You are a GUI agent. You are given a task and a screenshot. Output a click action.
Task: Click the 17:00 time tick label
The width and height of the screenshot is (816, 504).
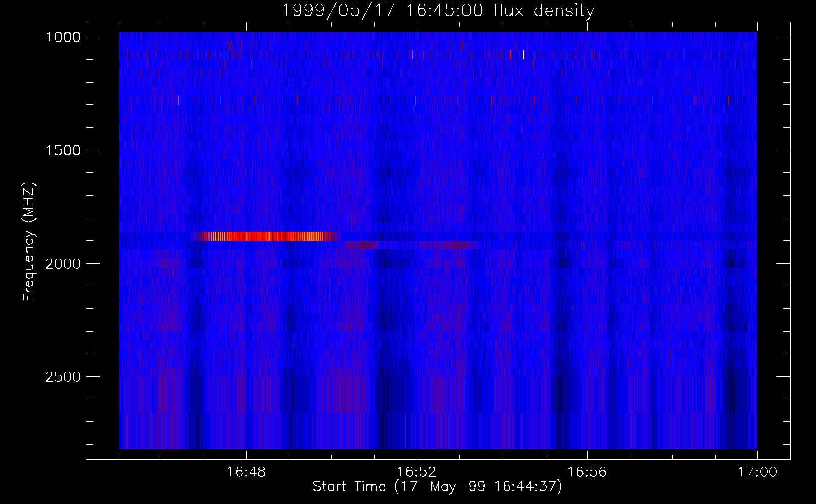click(x=757, y=472)
